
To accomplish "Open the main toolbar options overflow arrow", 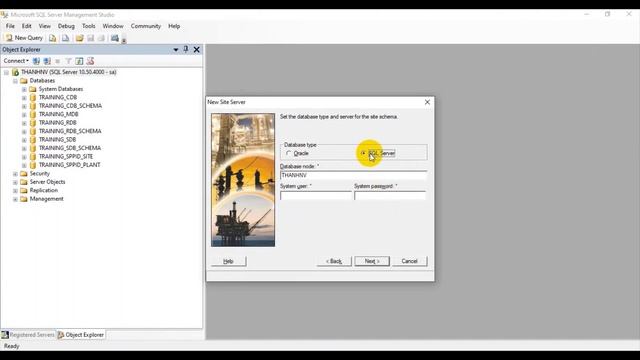I will pyautogui.click(x=124, y=40).
